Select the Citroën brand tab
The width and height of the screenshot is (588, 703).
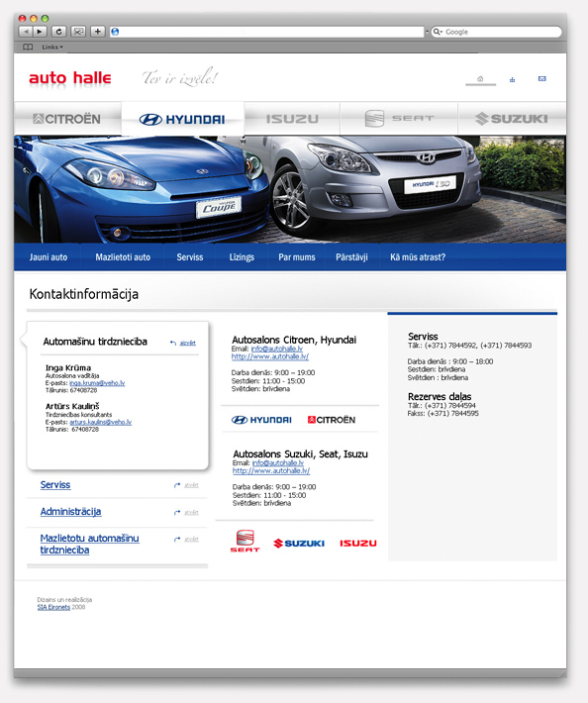click(x=67, y=119)
